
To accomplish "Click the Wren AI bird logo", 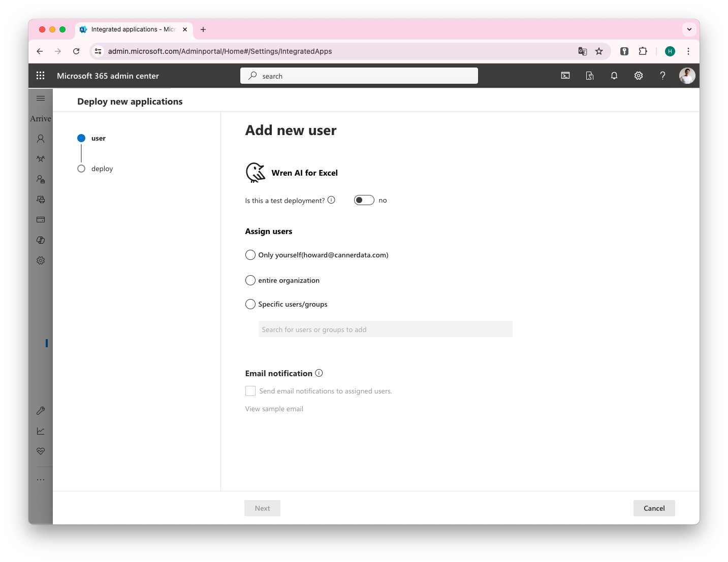I will pyautogui.click(x=256, y=173).
